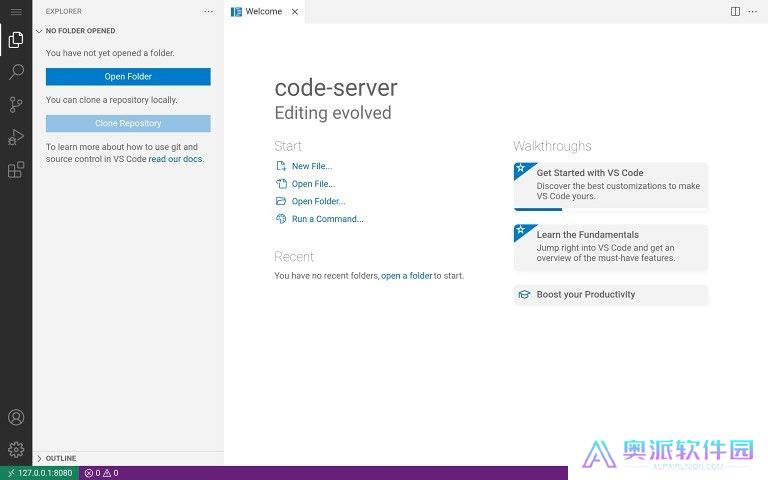Open the Run and Debug icon
This screenshot has width=768, height=480.
(x=16, y=137)
